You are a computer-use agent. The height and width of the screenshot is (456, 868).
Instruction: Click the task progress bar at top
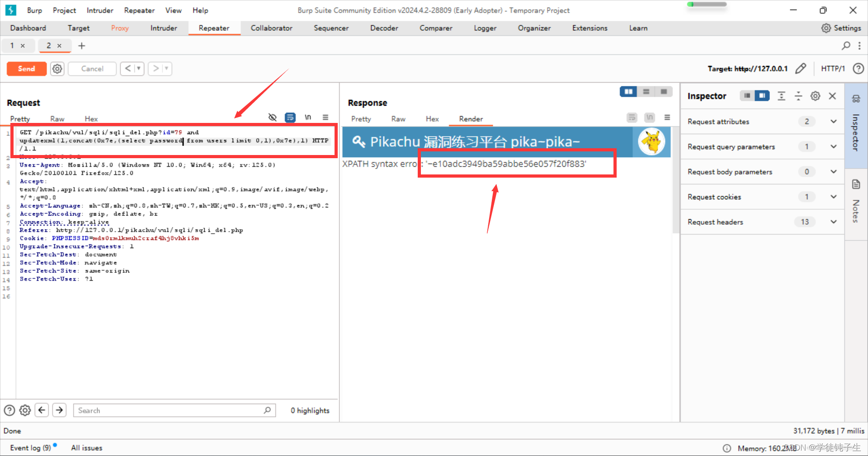click(707, 5)
